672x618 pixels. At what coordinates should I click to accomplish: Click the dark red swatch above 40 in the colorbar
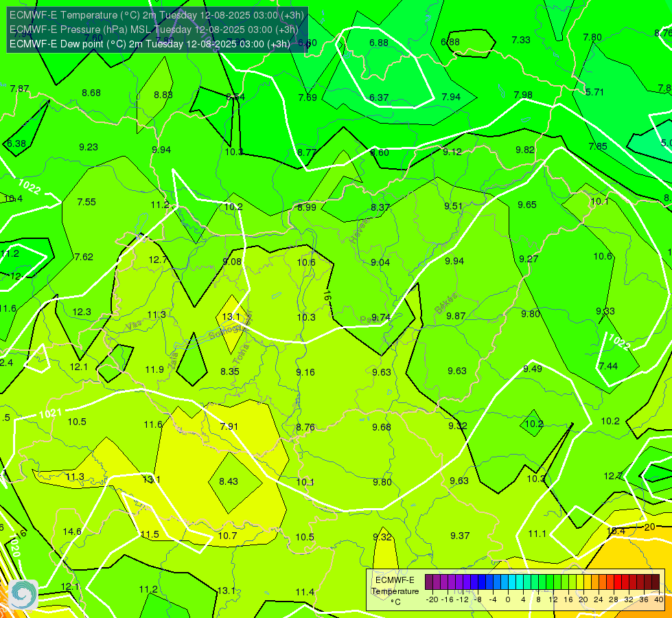656,582
